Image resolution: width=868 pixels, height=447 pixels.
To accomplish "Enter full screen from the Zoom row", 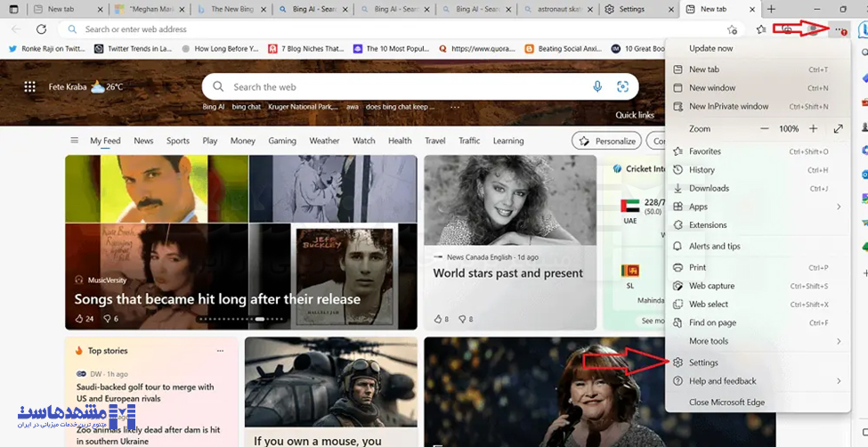I will pos(838,129).
